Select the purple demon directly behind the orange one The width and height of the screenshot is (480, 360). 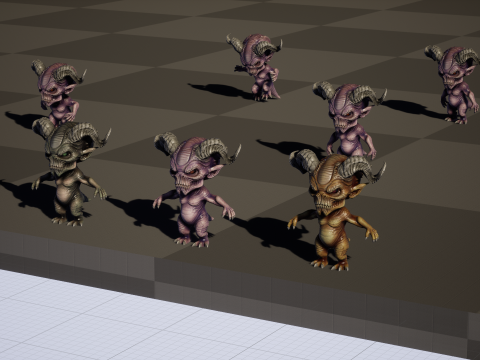[350, 120]
